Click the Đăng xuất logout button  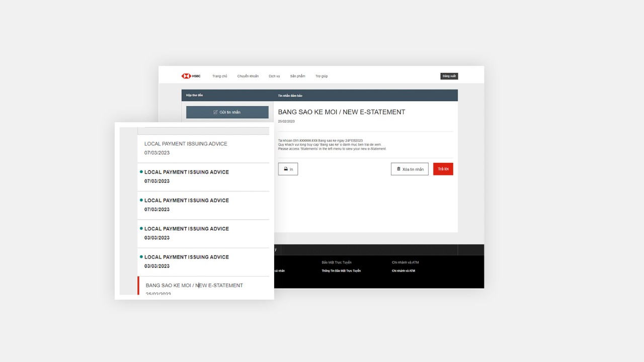(449, 76)
